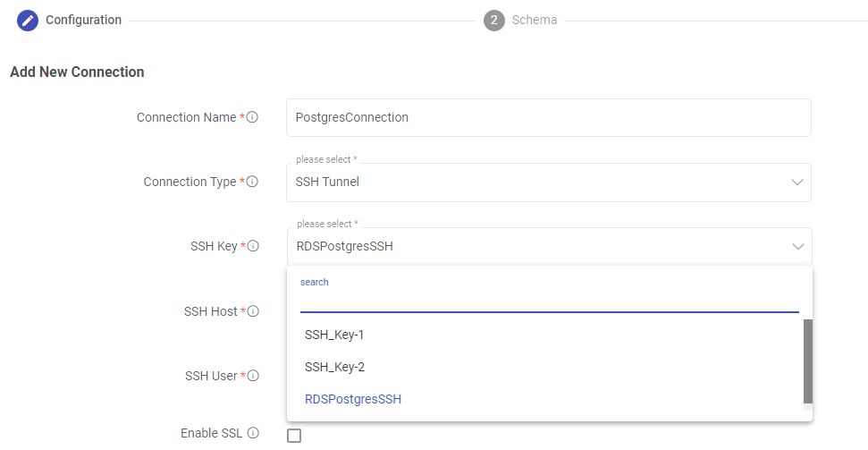
Task: Show info icon next to SSH Key
Action: point(252,246)
